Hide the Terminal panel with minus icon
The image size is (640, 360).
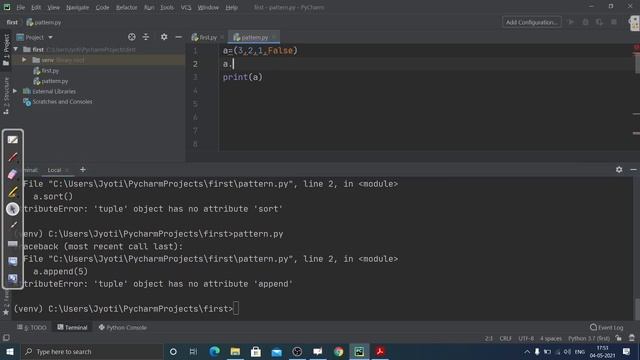(x=633, y=169)
